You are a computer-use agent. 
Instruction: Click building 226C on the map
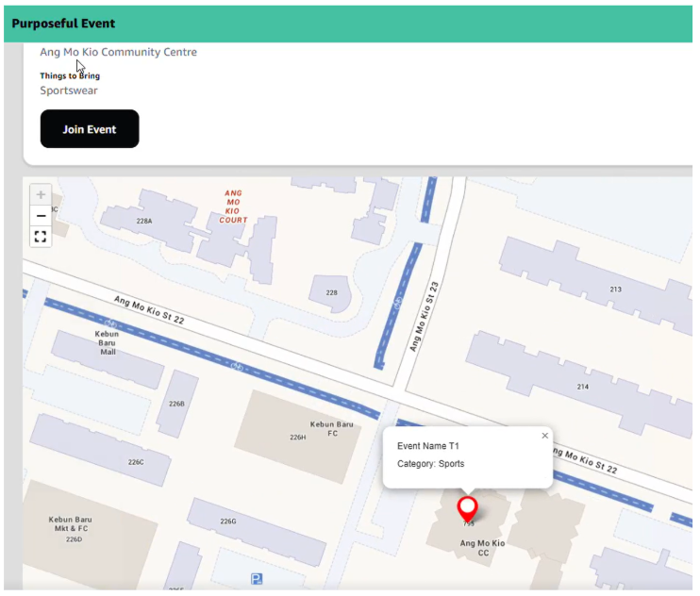click(136, 462)
